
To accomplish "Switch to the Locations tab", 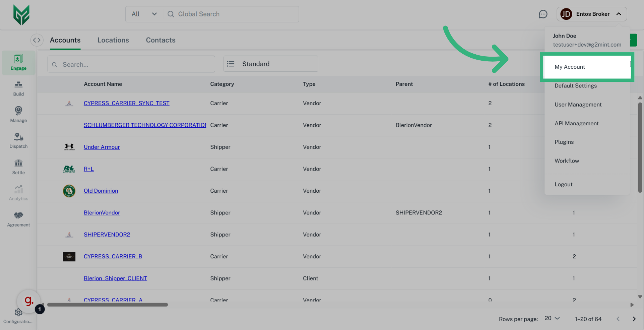I will click(113, 40).
